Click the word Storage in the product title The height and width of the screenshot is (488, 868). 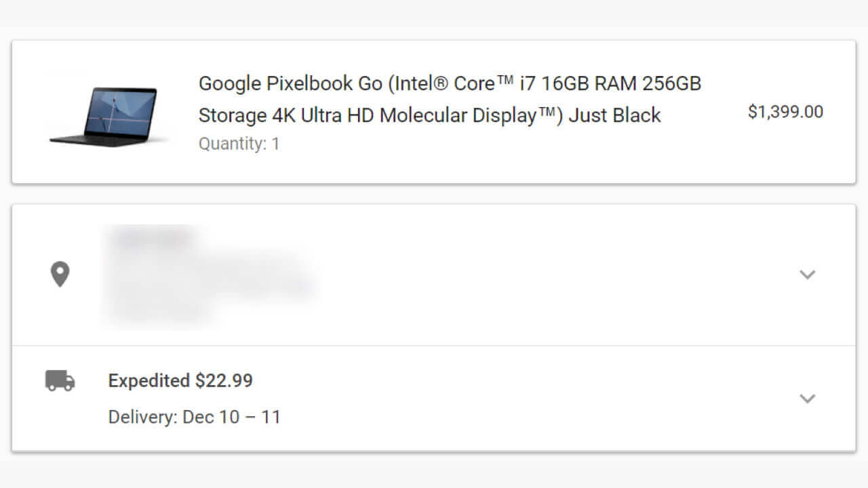click(x=232, y=115)
